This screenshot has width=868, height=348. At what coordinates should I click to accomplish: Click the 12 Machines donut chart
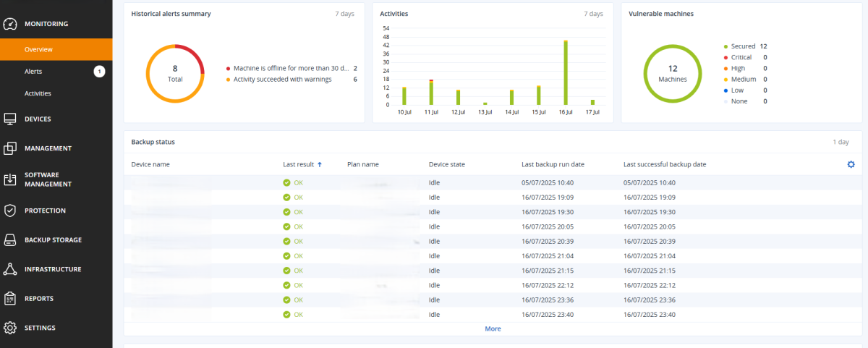click(673, 73)
